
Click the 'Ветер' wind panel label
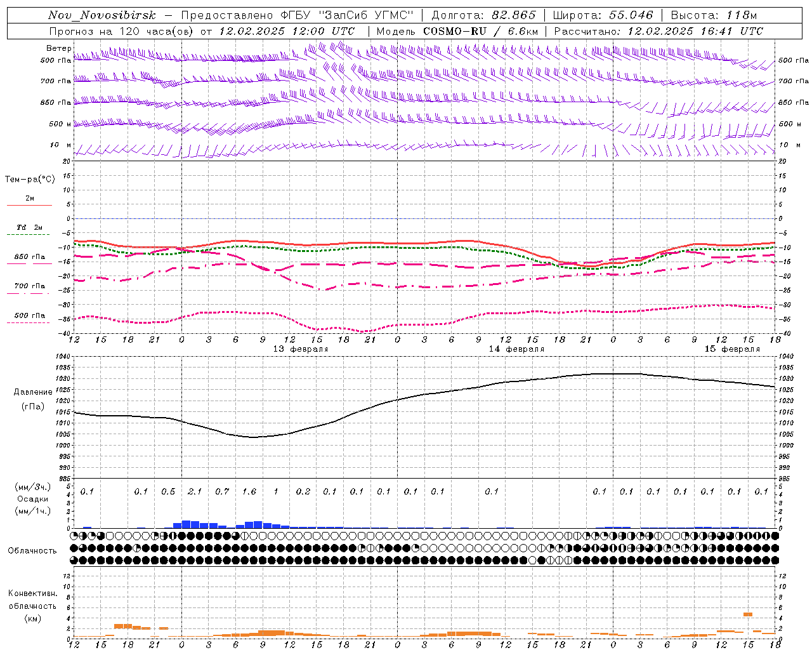click(x=58, y=48)
